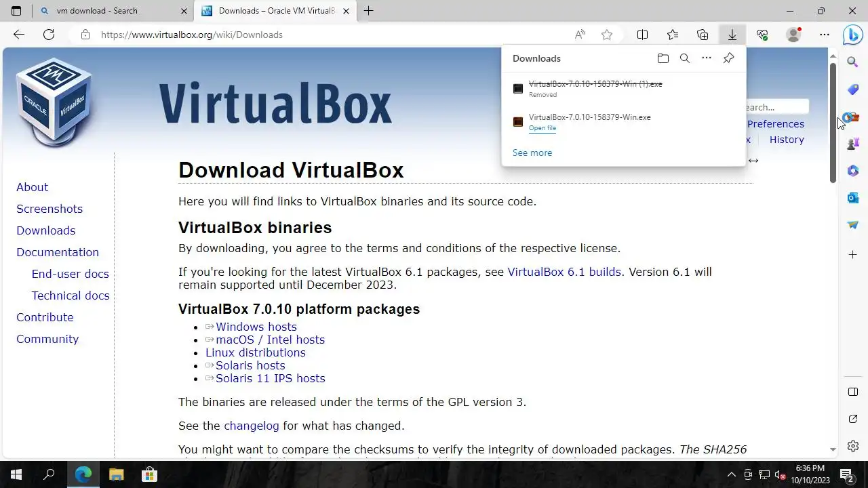Viewport: 868px width, 488px height.
Task: Click the site search field
Action: [x=777, y=107]
